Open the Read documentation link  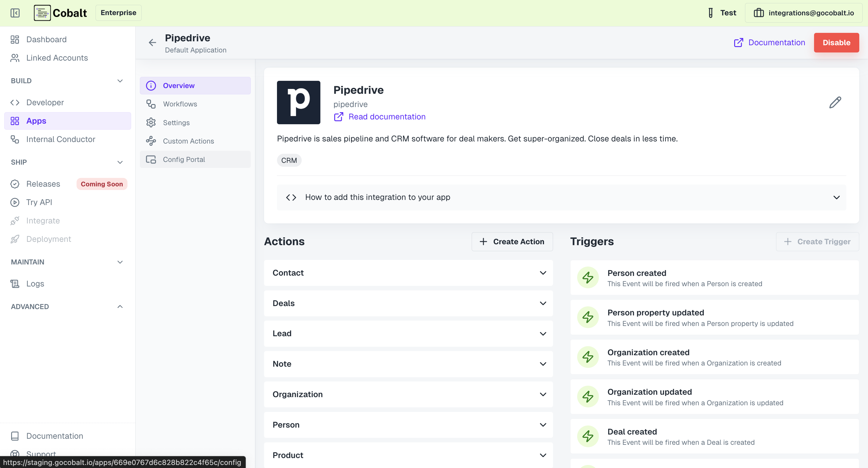[386, 117]
